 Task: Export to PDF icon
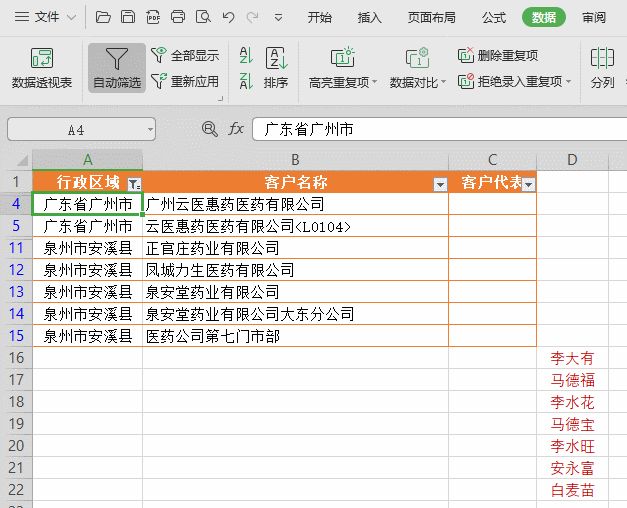click(153, 17)
